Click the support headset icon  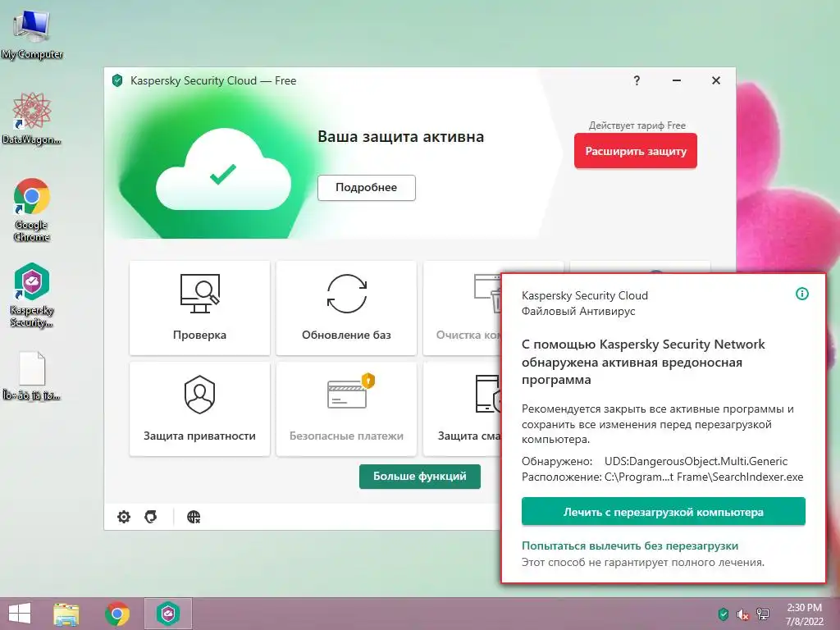[x=151, y=517]
